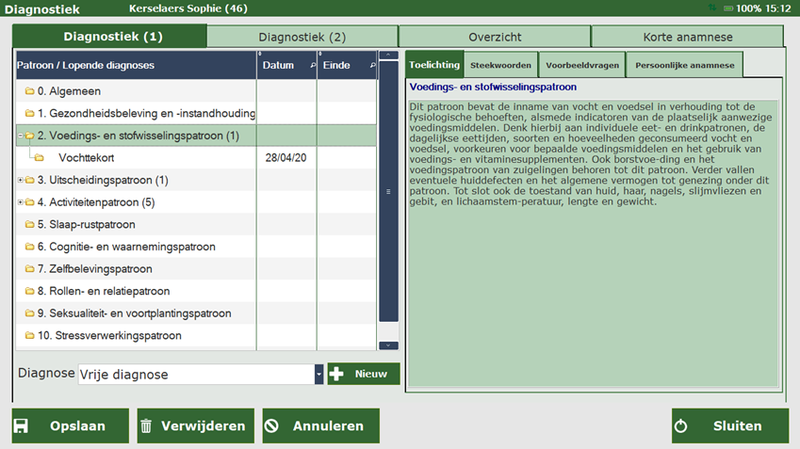The image size is (800, 449).
Task: Switch to the Diagnostiek (2) tab
Action: coord(302,37)
